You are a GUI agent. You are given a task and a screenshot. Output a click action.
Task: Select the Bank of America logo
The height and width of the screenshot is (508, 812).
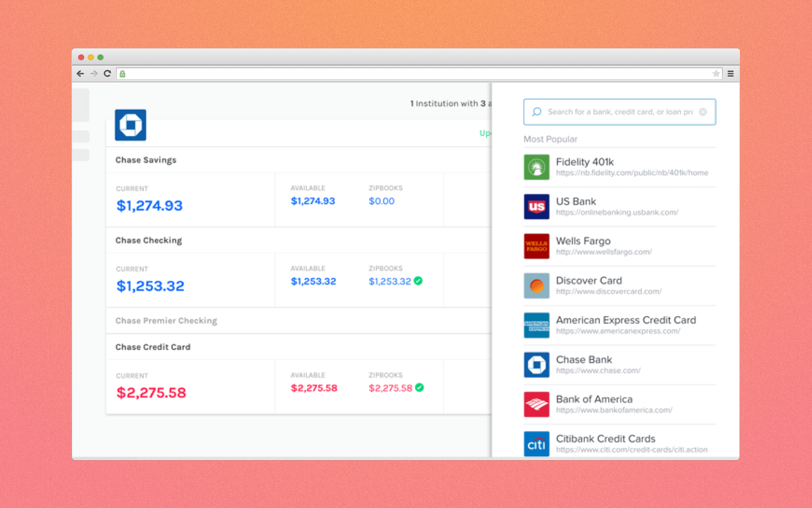(536, 404)
